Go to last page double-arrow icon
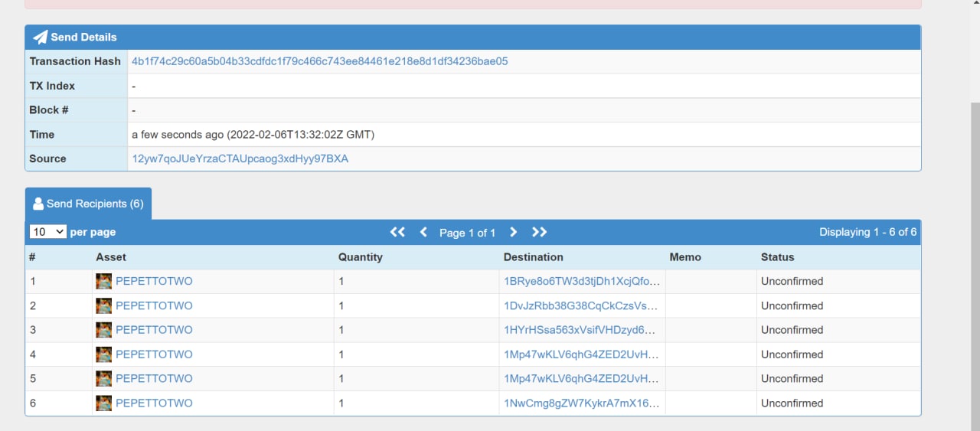980x431 pixels. [540, 232]
